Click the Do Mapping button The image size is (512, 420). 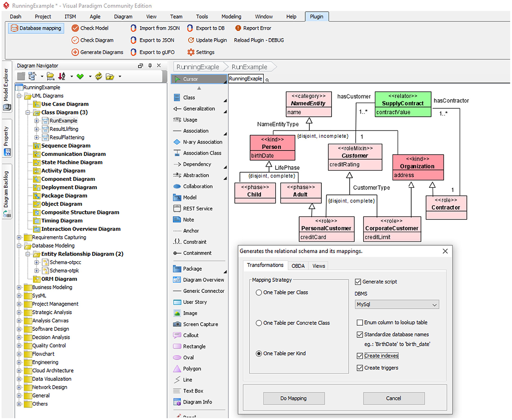[x=294, y=398]
